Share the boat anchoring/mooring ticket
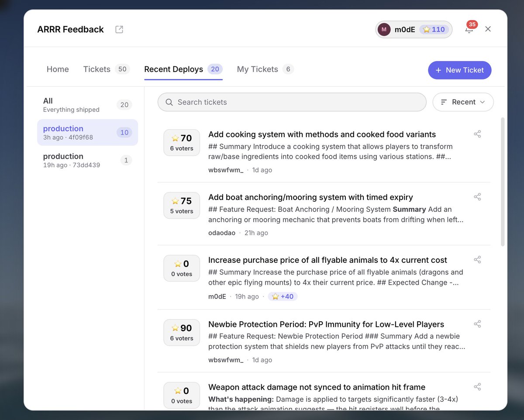Viewport: 524px width, 420px height. 477,197
